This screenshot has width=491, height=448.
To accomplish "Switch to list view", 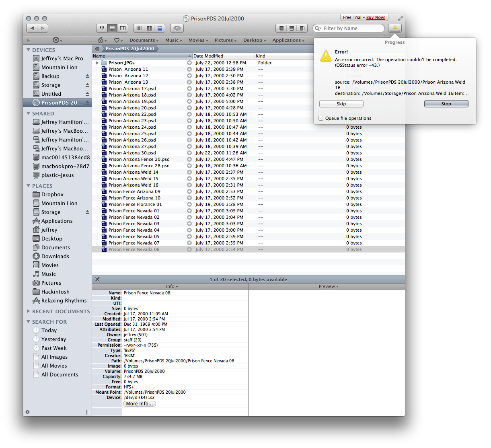I will [112, 28].
